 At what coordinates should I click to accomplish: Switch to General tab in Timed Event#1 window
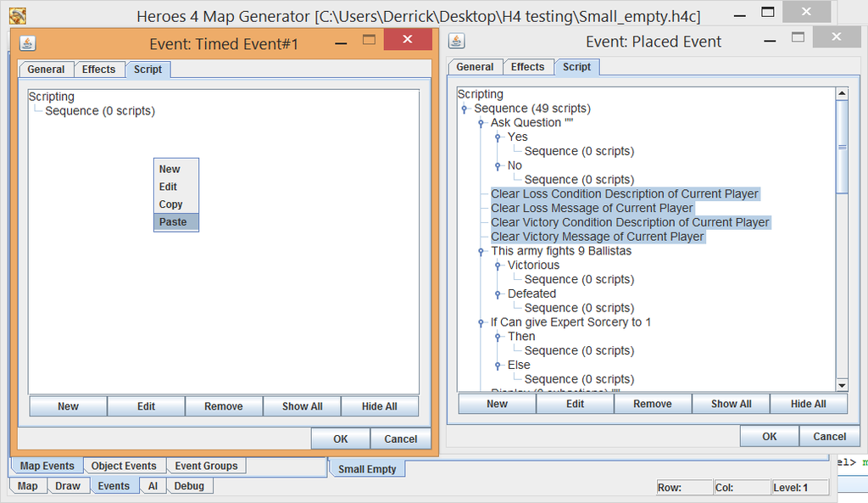[46, 70]
